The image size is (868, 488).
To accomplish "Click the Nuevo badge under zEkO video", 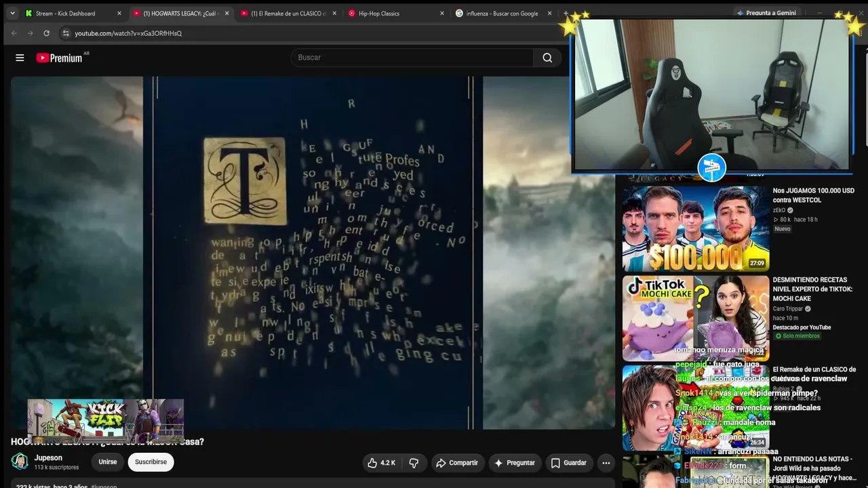I will tap(783, 229).
